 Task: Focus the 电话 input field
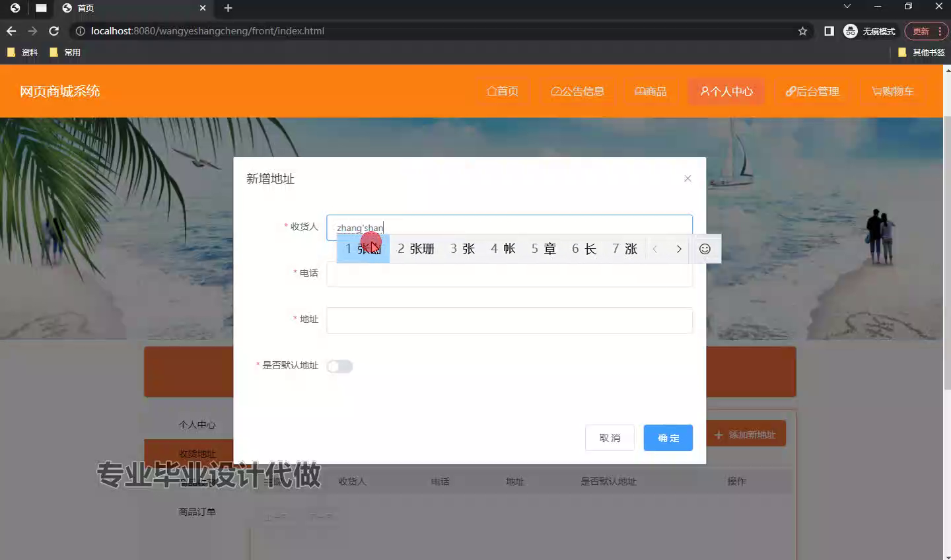(x=509, y=274)
